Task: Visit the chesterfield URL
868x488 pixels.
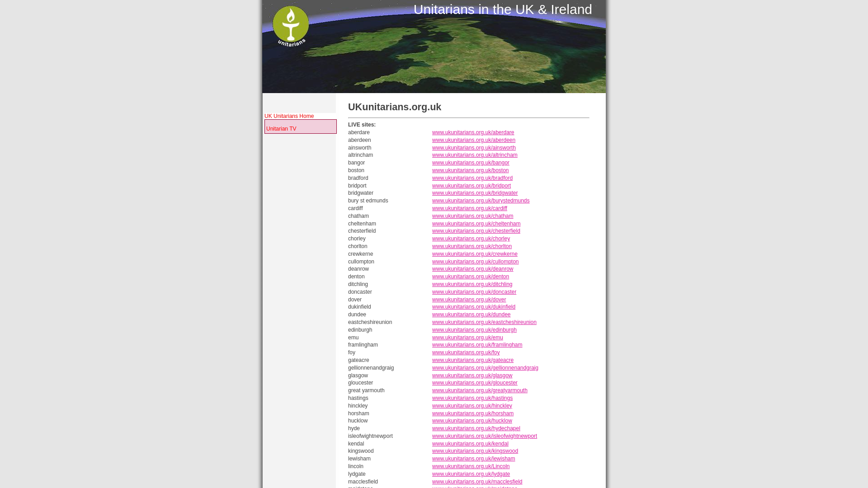Action: click(476, 231)
